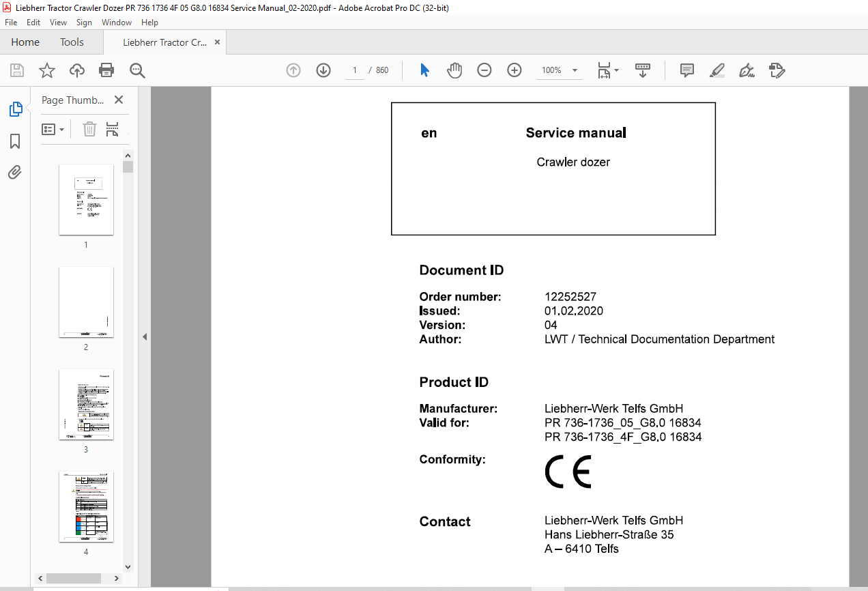Select the Liebherr Tractor Cr... document tab
The height and width of the screenshot is (591, 868).
164,42
